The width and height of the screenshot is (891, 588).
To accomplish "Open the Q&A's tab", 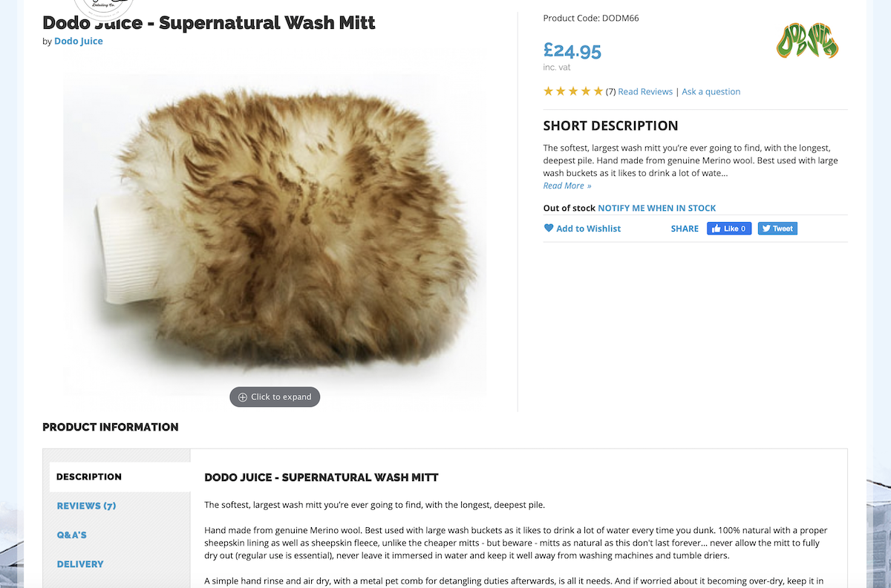I will (x=72, y=535).
